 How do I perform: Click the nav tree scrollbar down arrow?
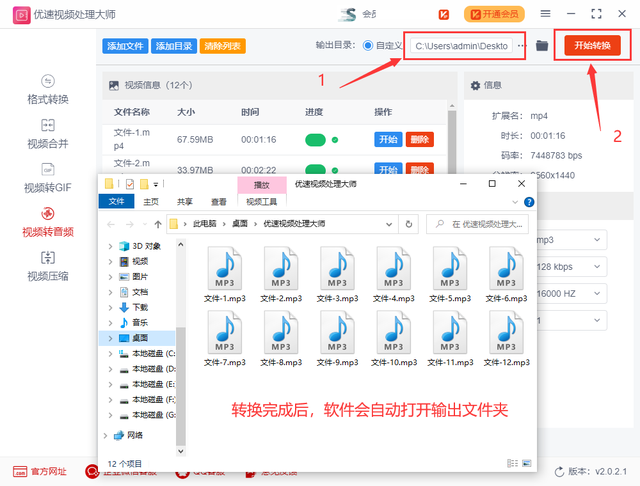[x=181, y=451]
